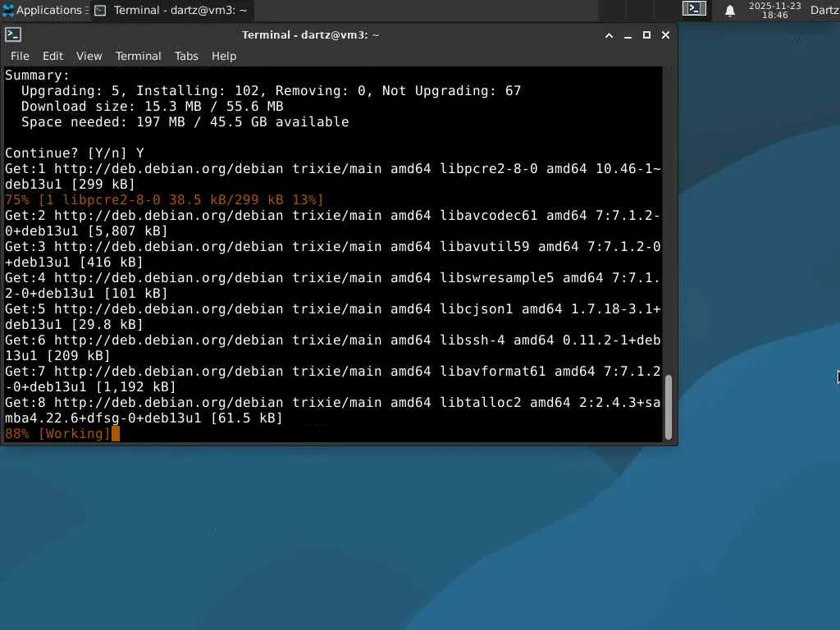This screenshot has width=840, height=630.
Task: Click the date and time clock
Action: click(x=774, y=10)
